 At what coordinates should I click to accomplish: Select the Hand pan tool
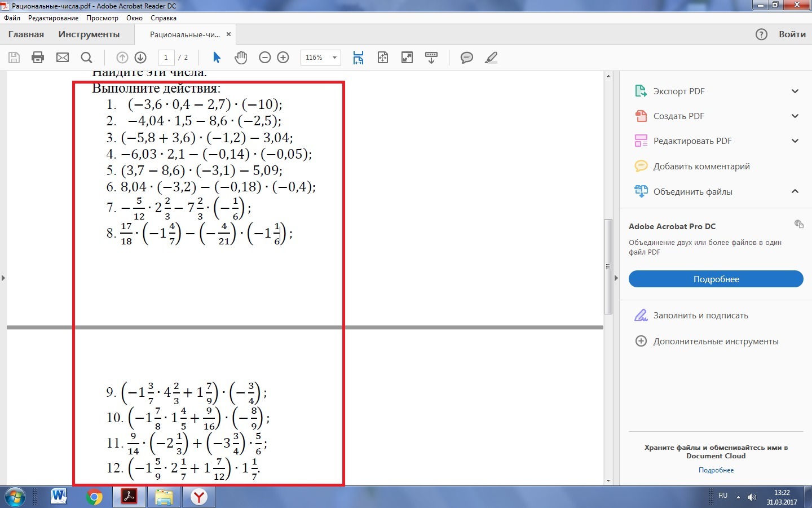[x=241, y=58]
